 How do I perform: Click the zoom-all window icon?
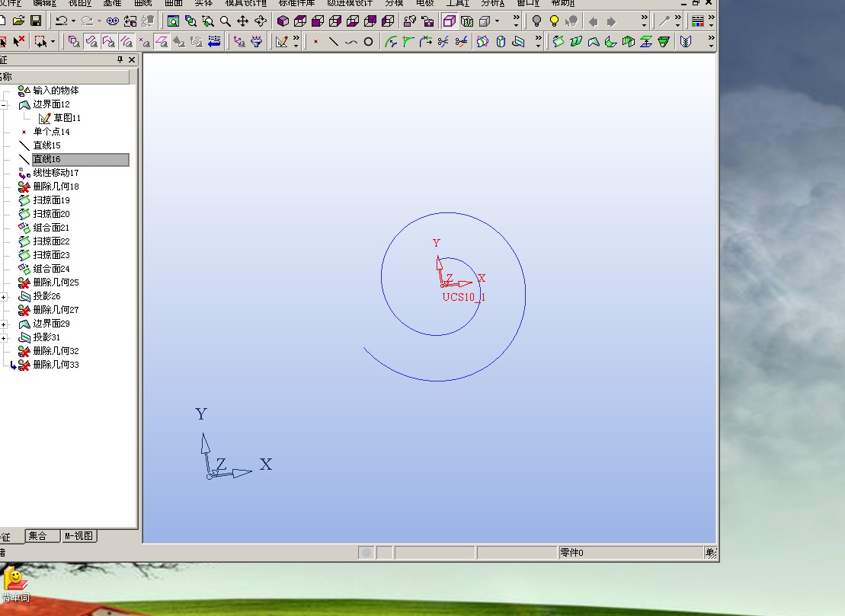click(173, 21)
